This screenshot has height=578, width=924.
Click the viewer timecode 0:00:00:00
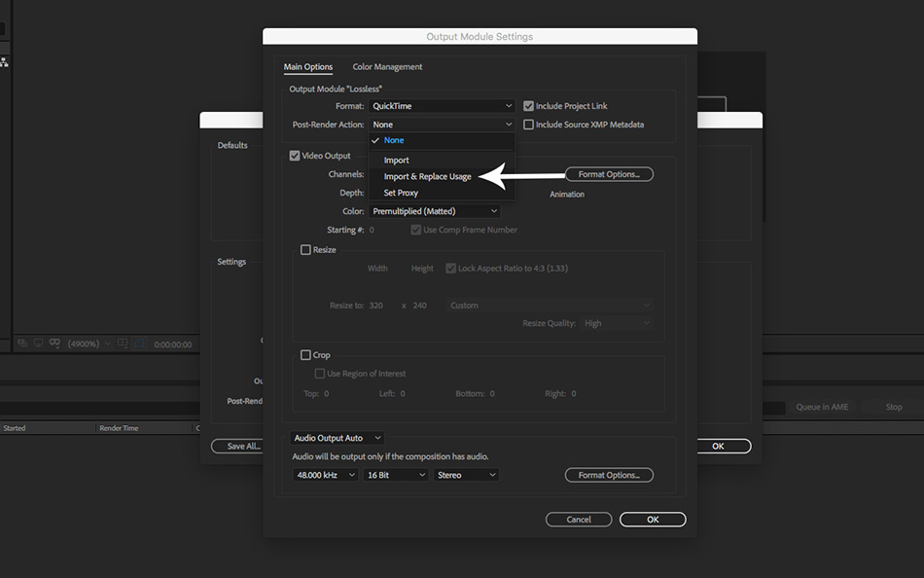coord(174,344)
